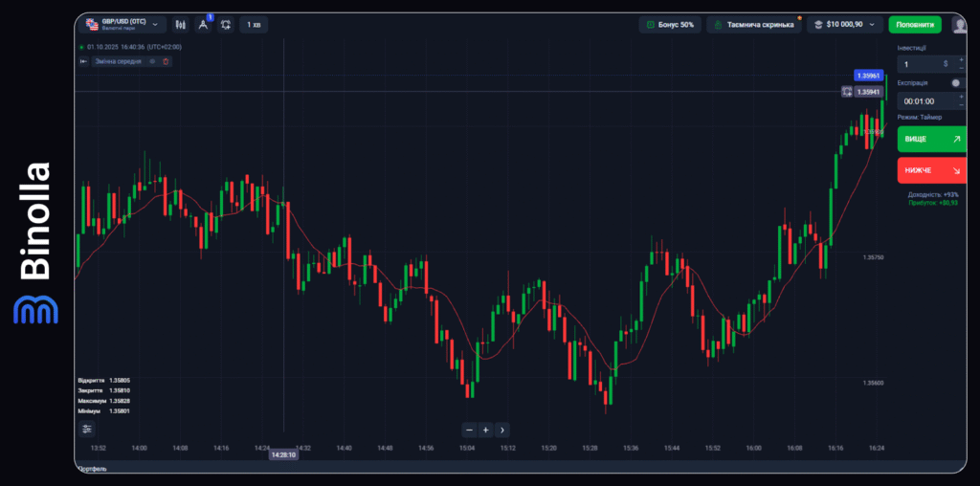Open the Таємнича скринька item
980x486 pixels.
coord(753,25)
